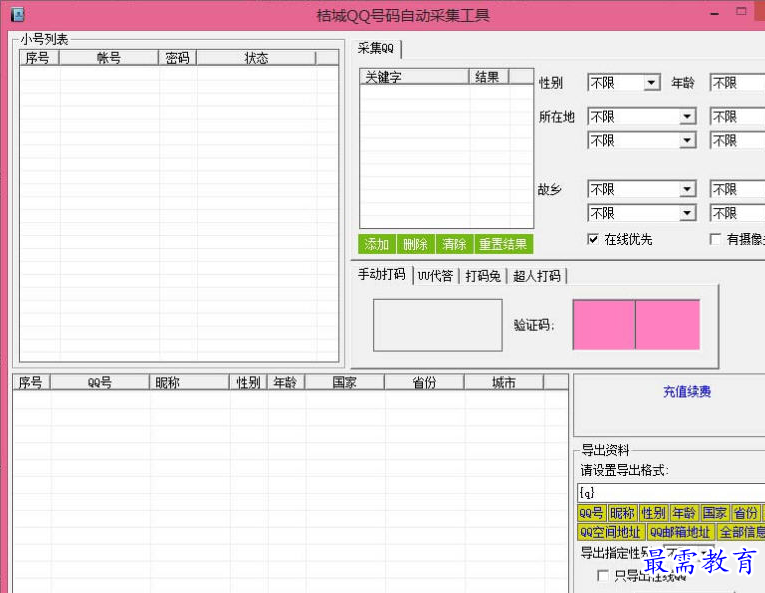
Task: Select the 超人打码 tab
Action: click(537, 276)
